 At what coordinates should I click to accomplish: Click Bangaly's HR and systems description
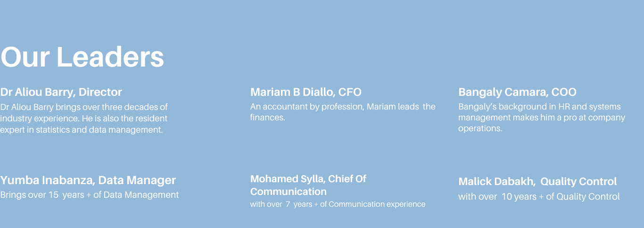point(542,117)
